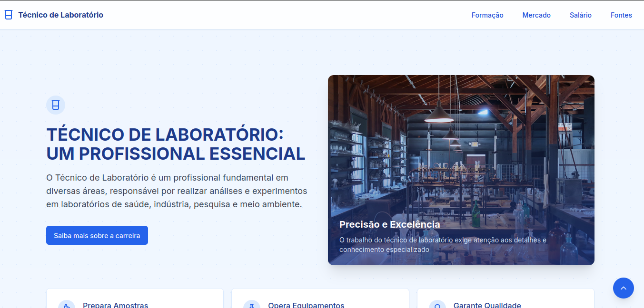The width and height of the screenshot is (644, 308).
Task: Click the Técnico de Laboratório site title
Action: point(60,15)
